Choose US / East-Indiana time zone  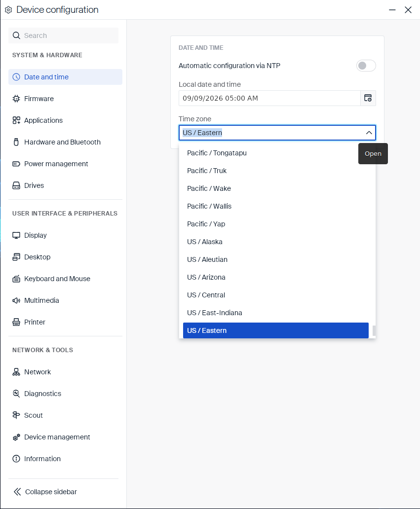(x=276, y=313)
